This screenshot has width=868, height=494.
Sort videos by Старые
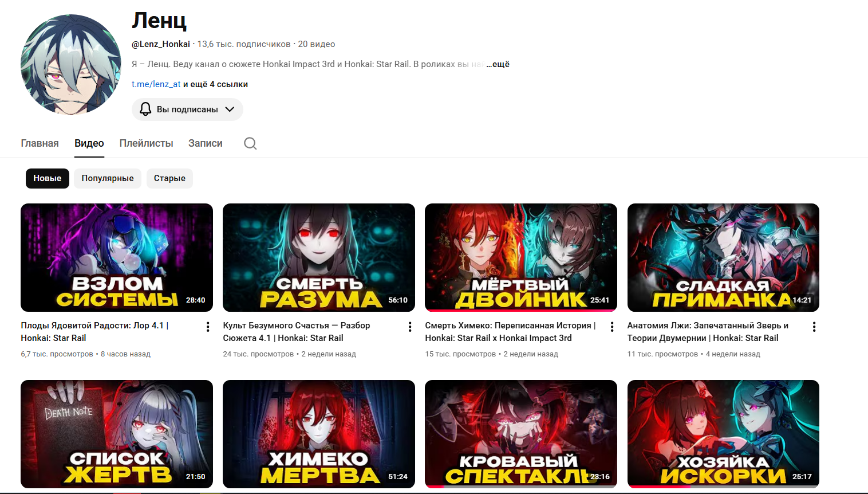click(169, 178)
